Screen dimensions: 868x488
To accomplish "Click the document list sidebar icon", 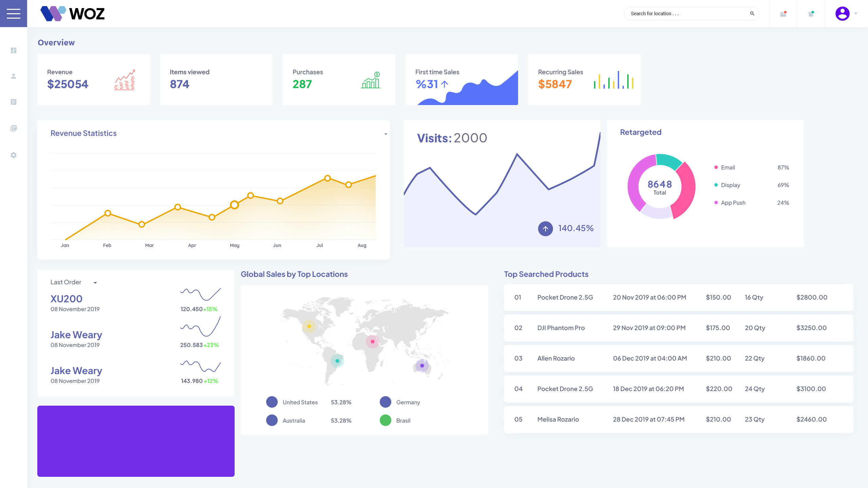I will point(14,102).
